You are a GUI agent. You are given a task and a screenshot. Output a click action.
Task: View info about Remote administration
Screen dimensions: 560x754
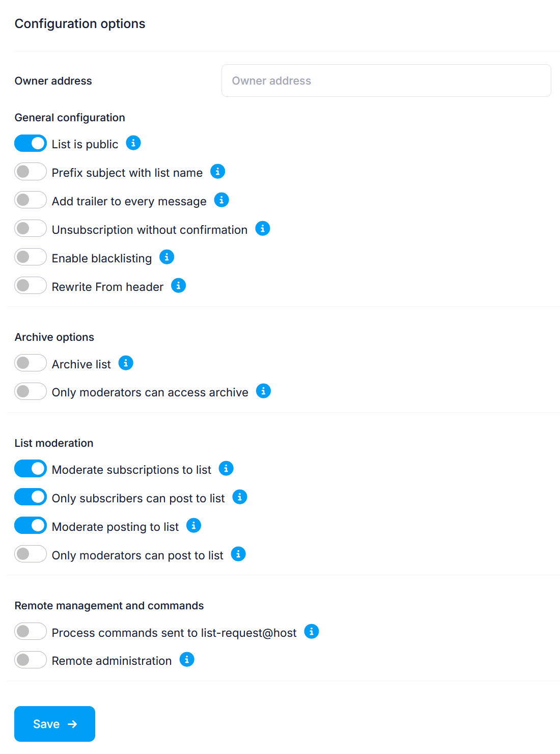(187, 659)
